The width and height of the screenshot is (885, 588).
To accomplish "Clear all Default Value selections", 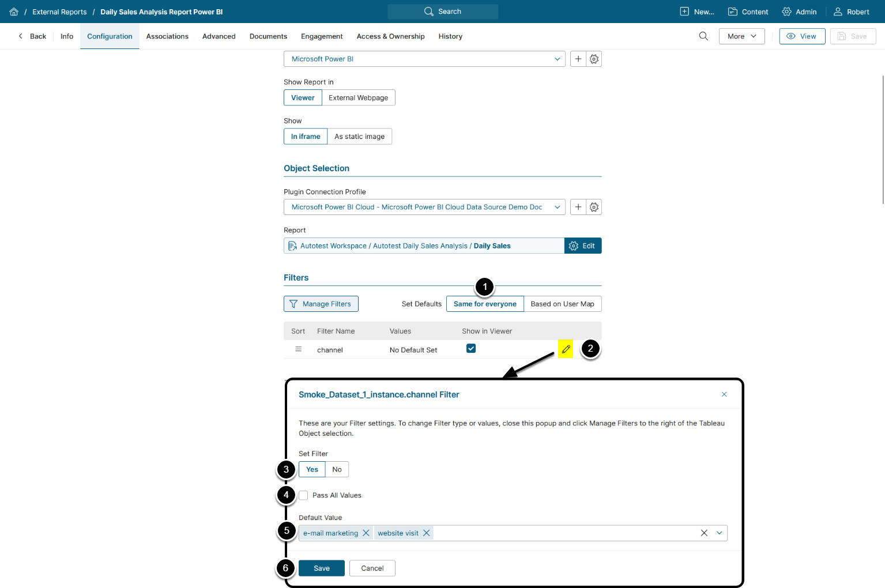I will (704, 533).
